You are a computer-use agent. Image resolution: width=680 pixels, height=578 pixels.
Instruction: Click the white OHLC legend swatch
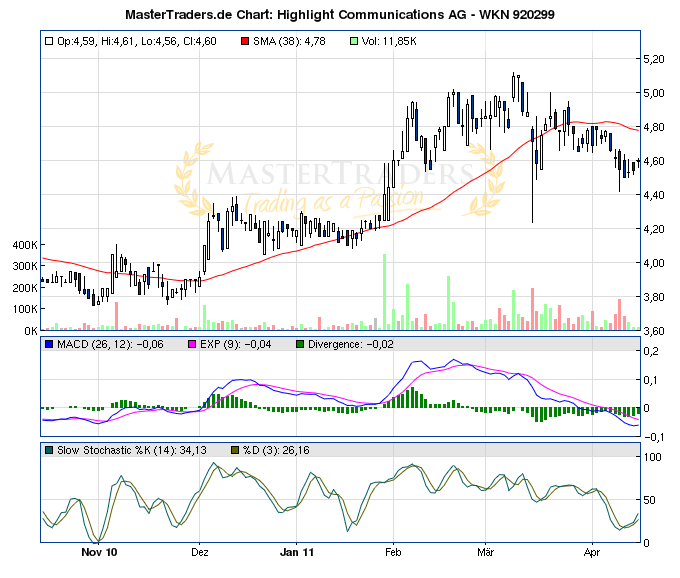pyautogui.click(x=49, y=41)
